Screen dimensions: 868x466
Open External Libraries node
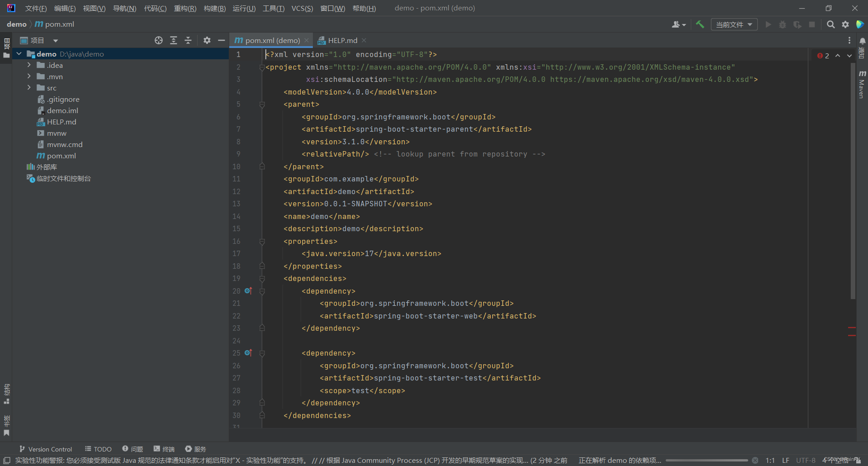point(42,167)
